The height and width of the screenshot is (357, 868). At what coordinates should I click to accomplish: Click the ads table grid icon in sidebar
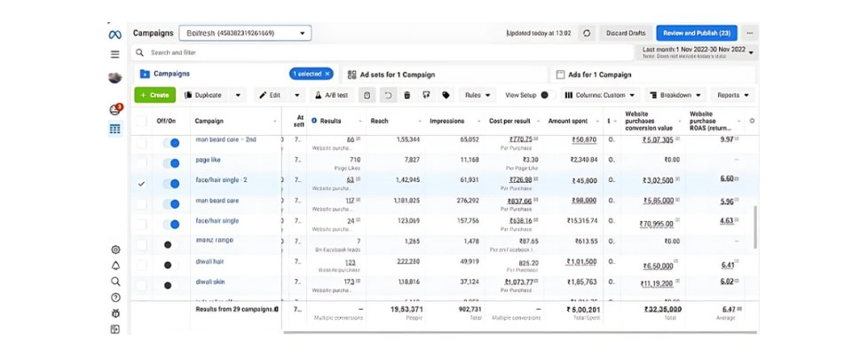pos(114,129)
